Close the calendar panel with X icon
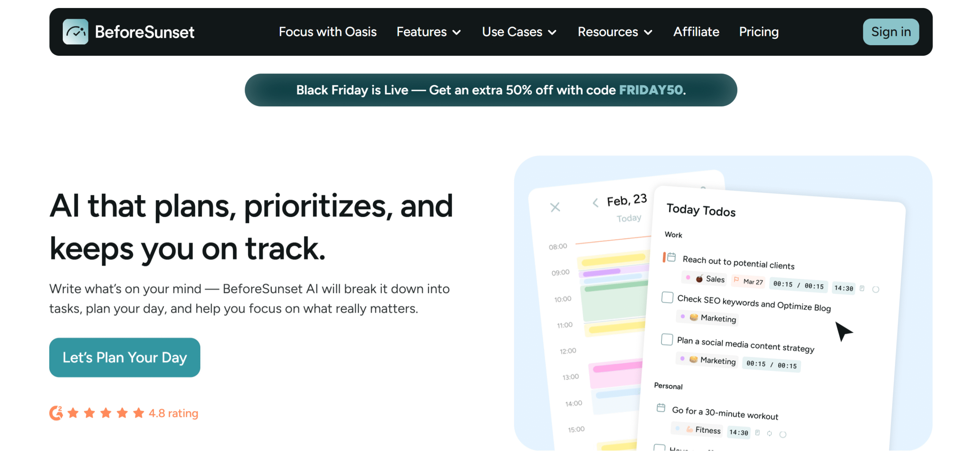 (555, 207)
